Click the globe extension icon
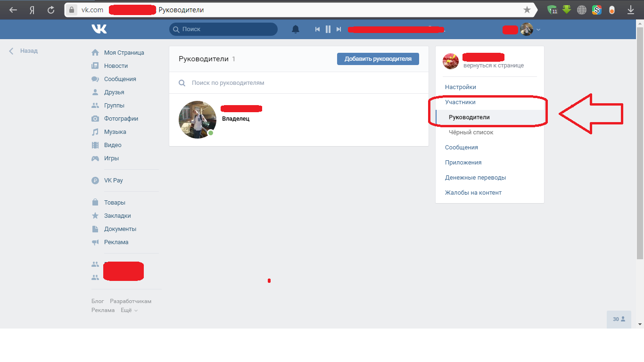644x362 pixels. pyautogui.click(x=582, y=9)
